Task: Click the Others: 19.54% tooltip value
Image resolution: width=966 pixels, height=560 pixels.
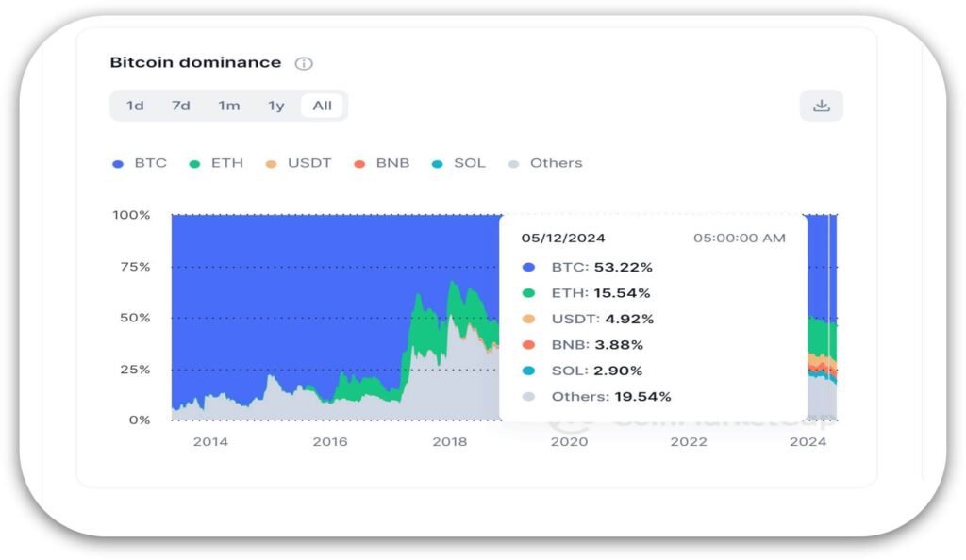Action: 611,396
